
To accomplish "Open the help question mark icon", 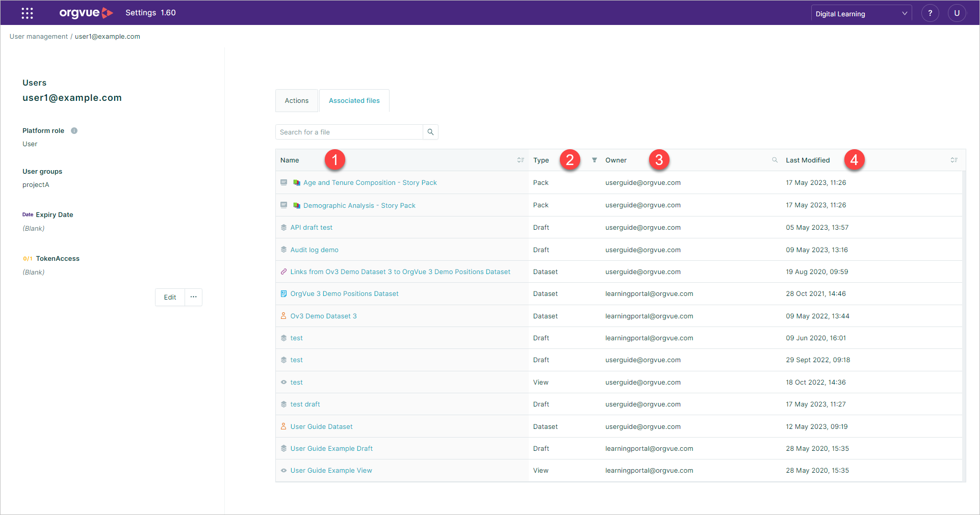I will pyautogui.click(x=930, y=13).
